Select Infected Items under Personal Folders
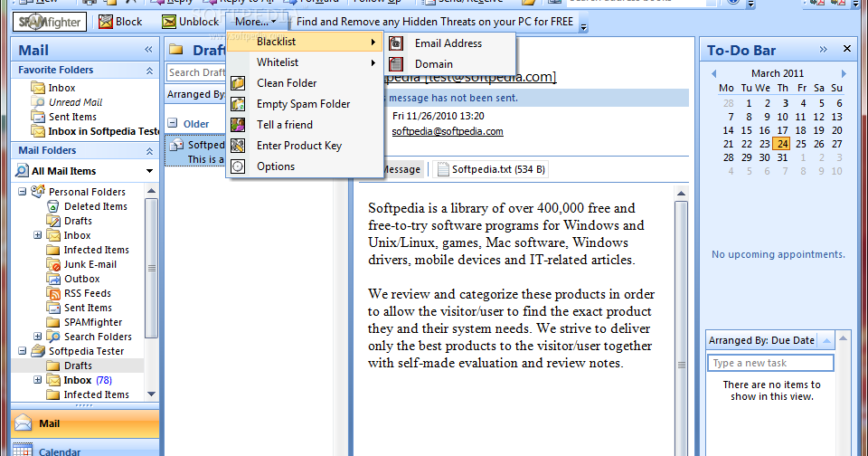The height and width of the screenshot is (456, 868). coord(96,250)
